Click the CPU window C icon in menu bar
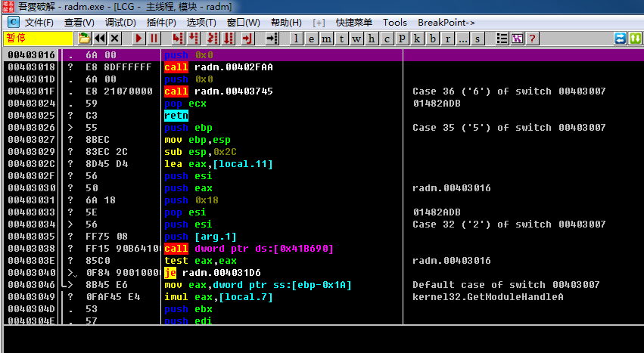 click(13, 22)
